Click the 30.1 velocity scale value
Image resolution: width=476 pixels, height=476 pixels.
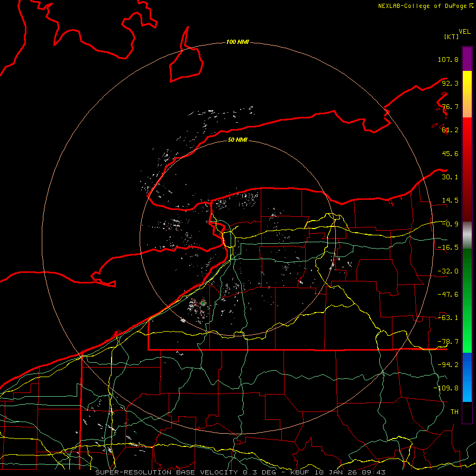pyautogui.click(x=450, y=177)
